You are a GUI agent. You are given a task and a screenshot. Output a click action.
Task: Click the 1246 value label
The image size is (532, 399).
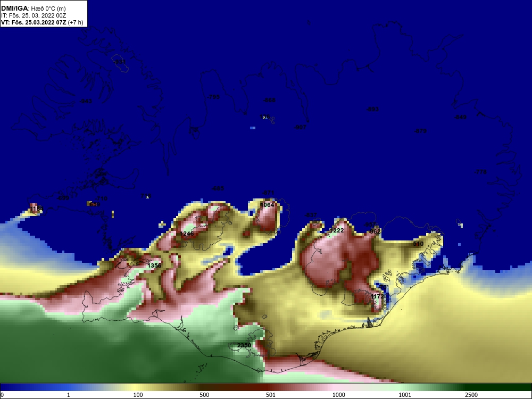pyautogui.click(x=187, y=234)
